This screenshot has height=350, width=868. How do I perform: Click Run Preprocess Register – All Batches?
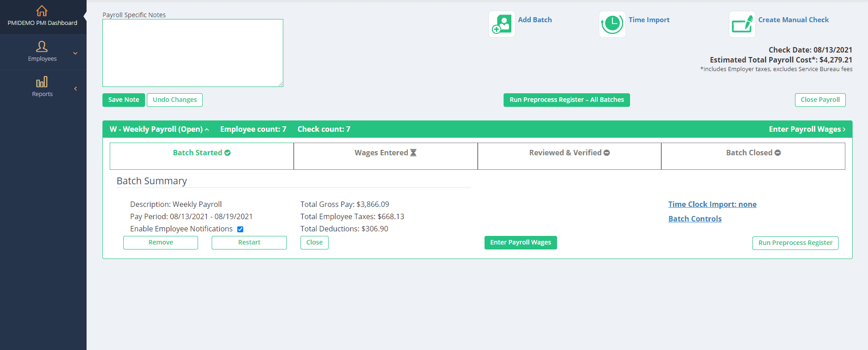[566, 100]
